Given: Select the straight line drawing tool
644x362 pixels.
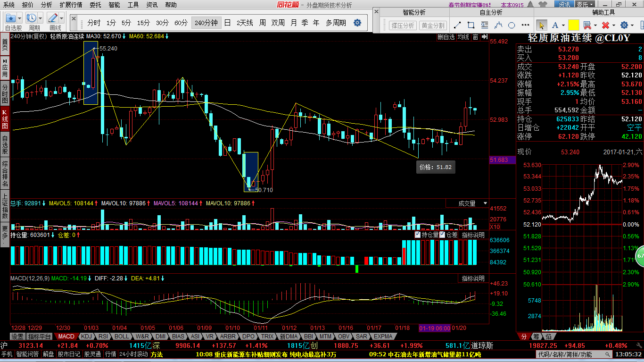Looking at the screenshot, I should pos(457,25).
